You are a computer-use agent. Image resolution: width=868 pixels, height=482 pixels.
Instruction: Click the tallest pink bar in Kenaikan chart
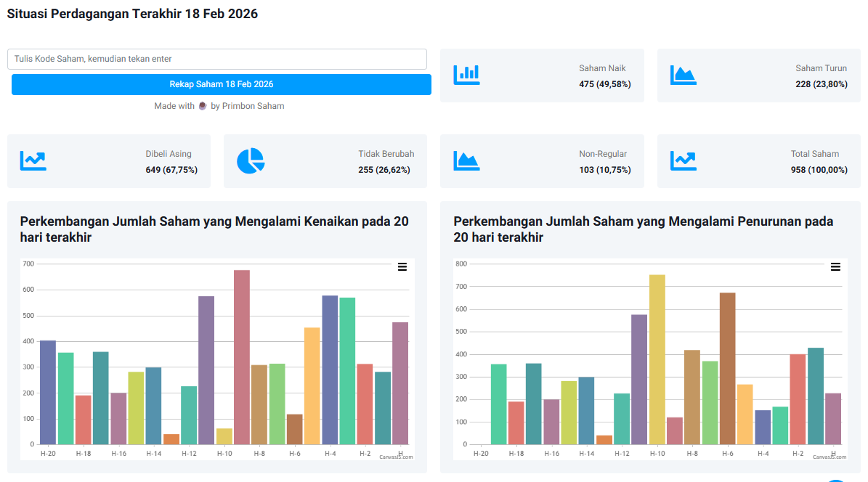pyautogui.click(x=242, y=357)
